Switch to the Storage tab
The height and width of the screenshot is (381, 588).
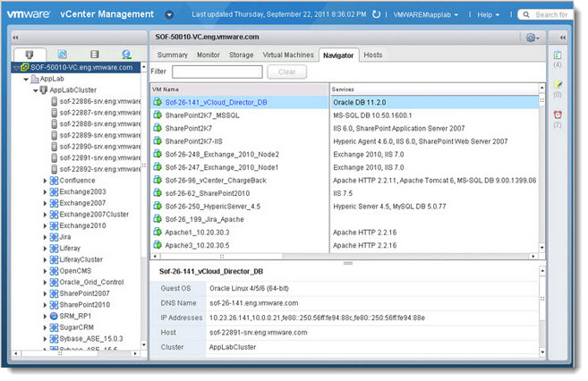pyautogui.click(x=241, y=55)
